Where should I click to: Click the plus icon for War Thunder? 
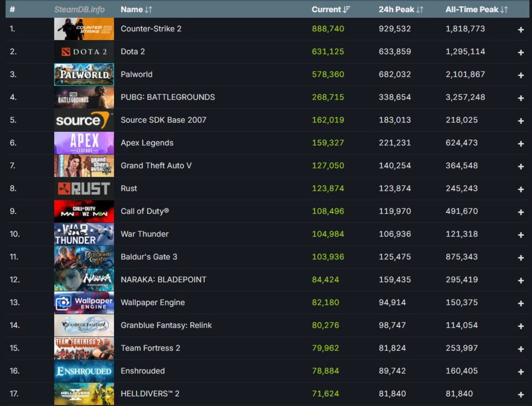coord(521,235)
